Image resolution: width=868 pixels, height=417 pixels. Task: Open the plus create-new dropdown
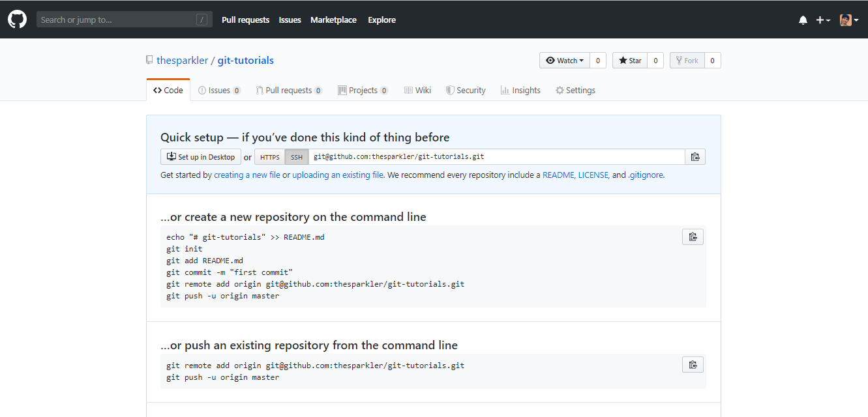(x=823, y=20)
